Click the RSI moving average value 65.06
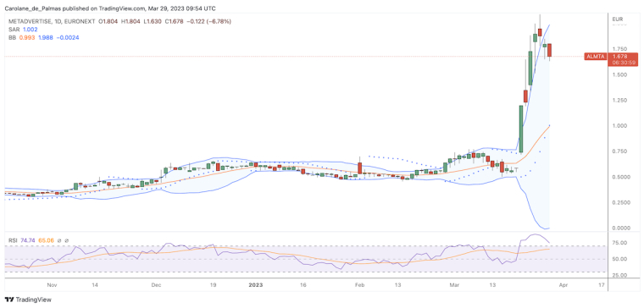Screen dimensions: 644x308 (x=47, y=241)
